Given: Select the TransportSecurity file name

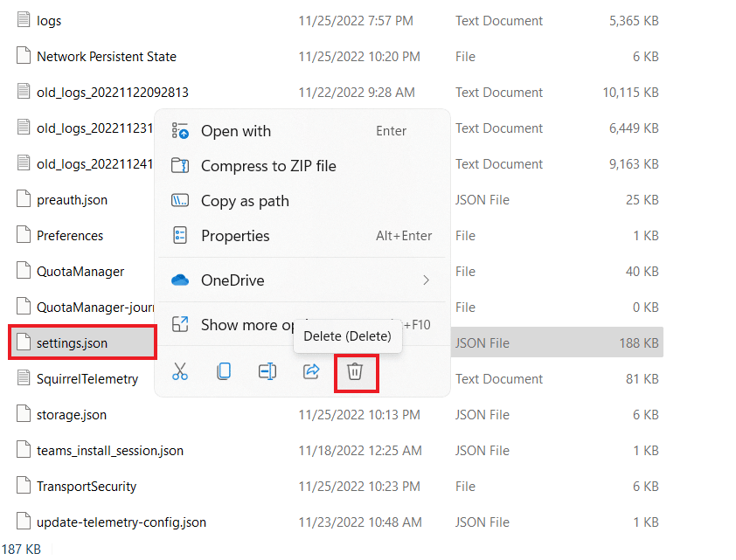Looking at the screenshot, I should pos(87,487).
